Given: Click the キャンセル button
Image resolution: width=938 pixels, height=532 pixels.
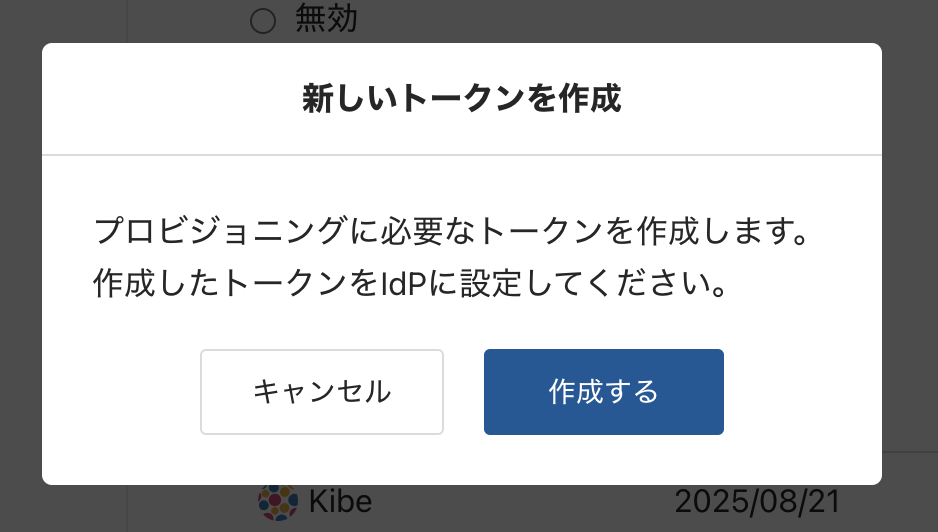Looking at the screenshot, I should point(322,392).
